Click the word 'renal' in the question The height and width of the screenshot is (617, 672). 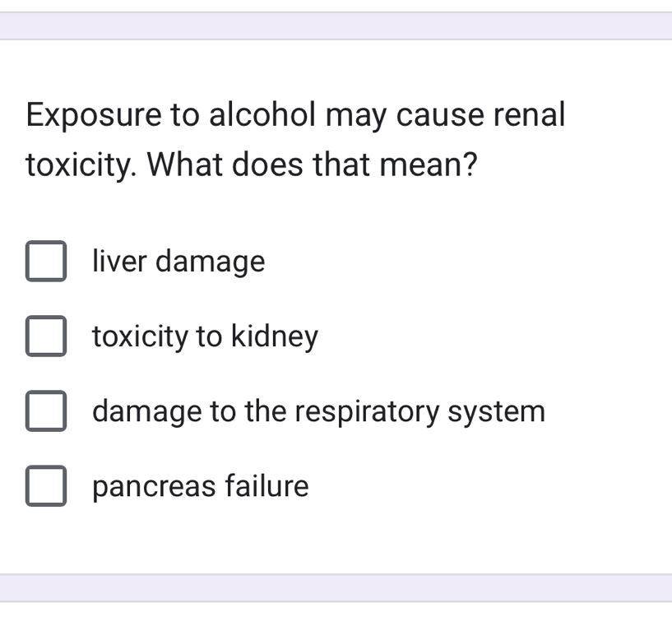(x=529, y=114)
